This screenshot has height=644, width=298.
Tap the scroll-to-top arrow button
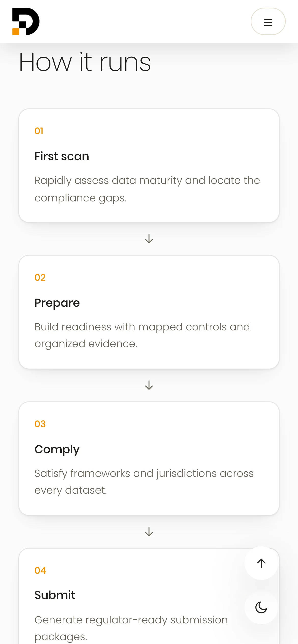[261, 563]
